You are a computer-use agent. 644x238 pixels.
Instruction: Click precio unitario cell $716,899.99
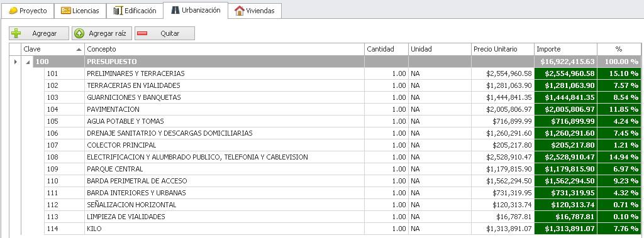tap(502, 121)
